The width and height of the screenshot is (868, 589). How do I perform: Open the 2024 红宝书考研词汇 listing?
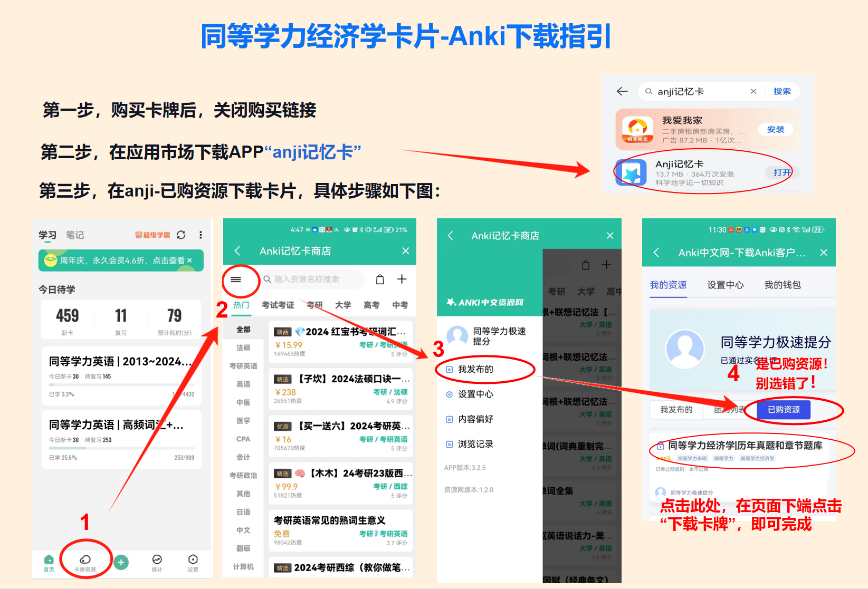(341, 342)
